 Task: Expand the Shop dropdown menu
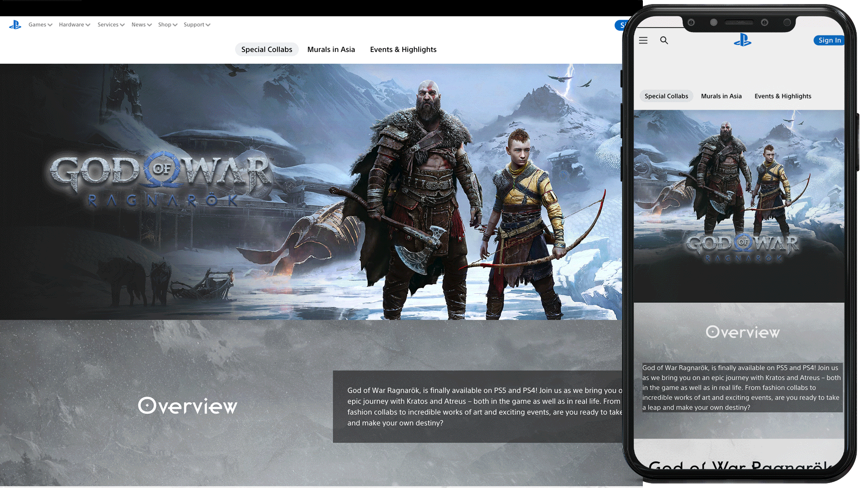(x=167, y=25)
